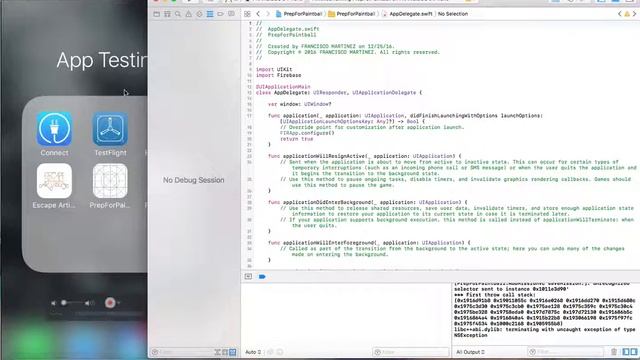Show the Report navigator icon
This screenshot has height=360, width=640.
(x=231, y=14)
